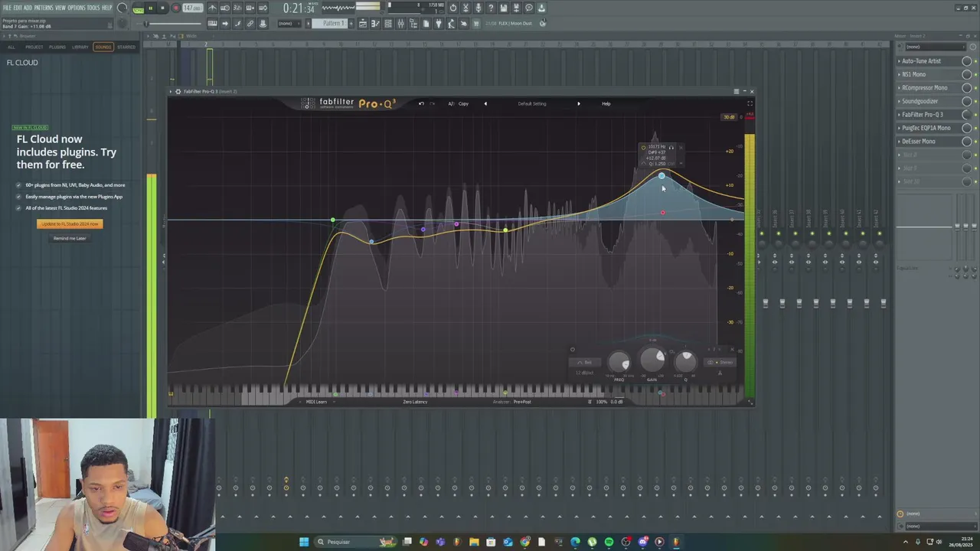Open the Auto-Tune Artist slot arrow menu
The height and width of the screenshot is (551, 980).
coord(899,61)
